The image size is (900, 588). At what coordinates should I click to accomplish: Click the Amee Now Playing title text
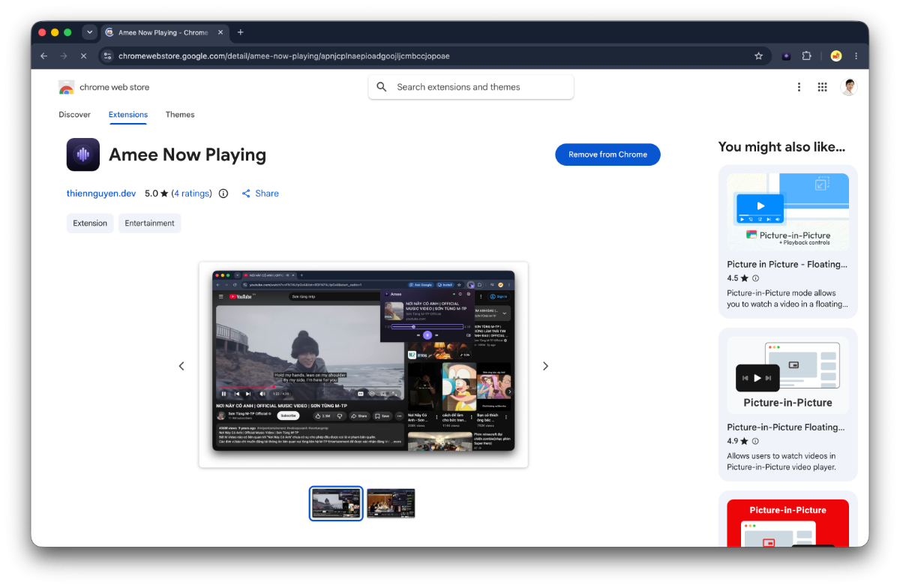tap(187, 154)
